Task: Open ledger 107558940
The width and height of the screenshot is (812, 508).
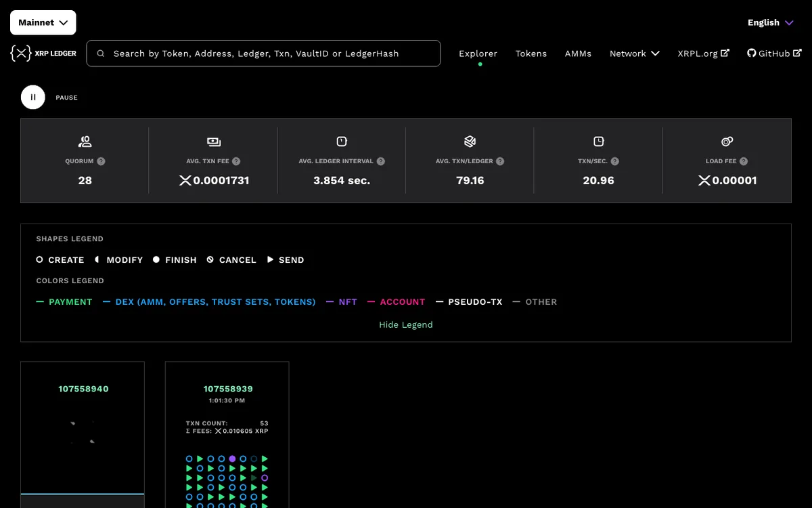Action: (83, 389)
